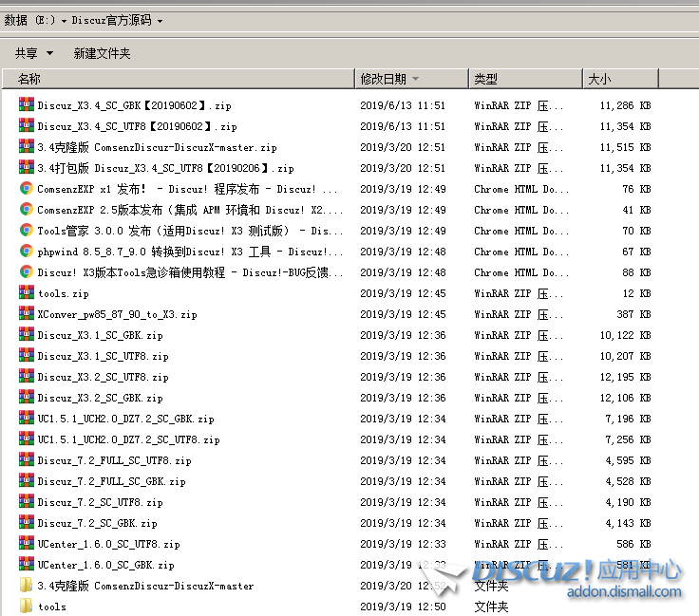Screen dimensions: 699x616
Task: Click size 4,595 KB cell
Action: (628, 460)
